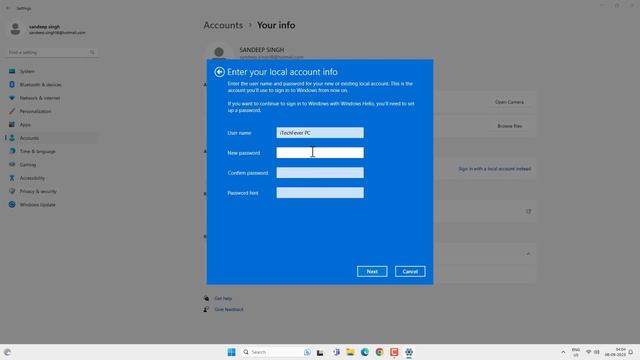
Task: Open the notification bell
Action: tap(631, 352)
